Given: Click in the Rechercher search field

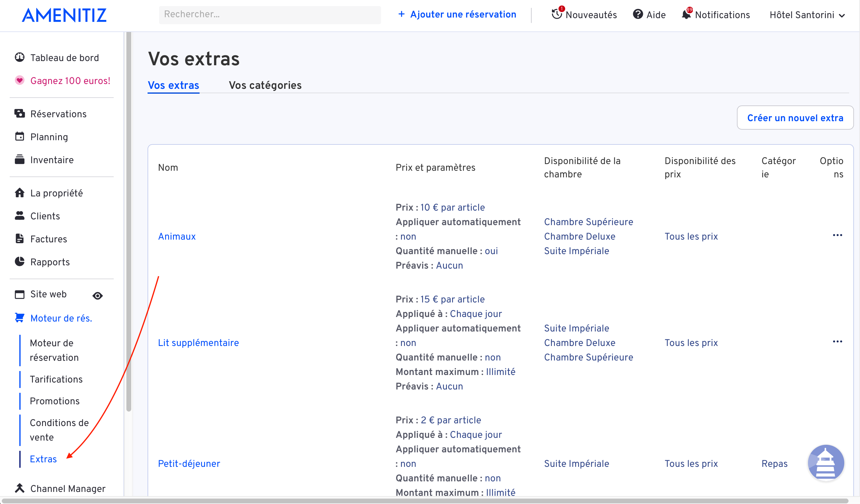Looking at the screenshot, I should click(x=270, y=15).
